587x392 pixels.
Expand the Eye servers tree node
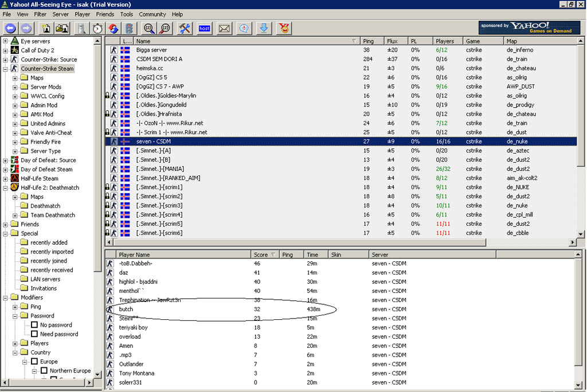[5, 41]
